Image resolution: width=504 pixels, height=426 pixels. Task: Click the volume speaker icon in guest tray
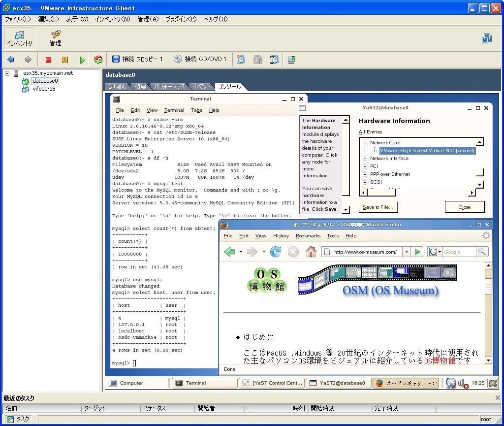462,383
